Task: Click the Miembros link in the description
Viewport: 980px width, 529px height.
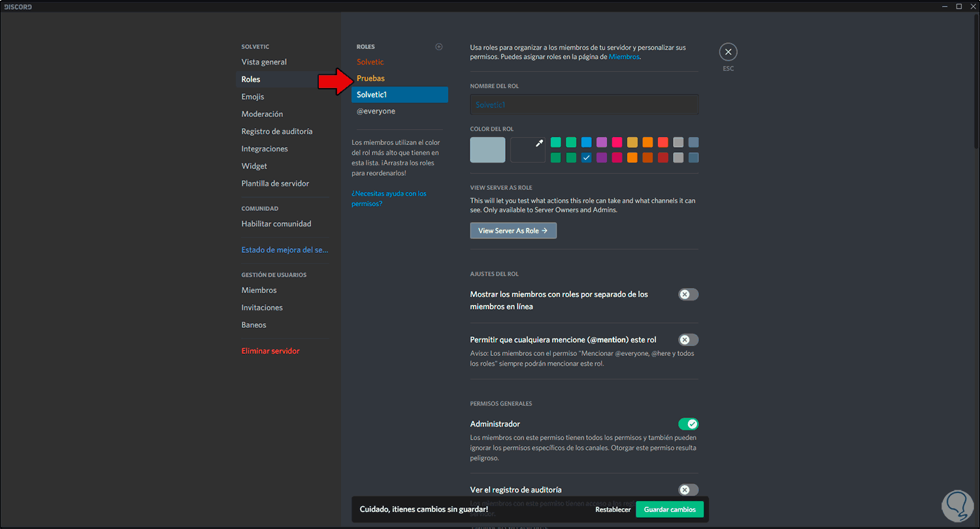Action: [x=624, y=57]
